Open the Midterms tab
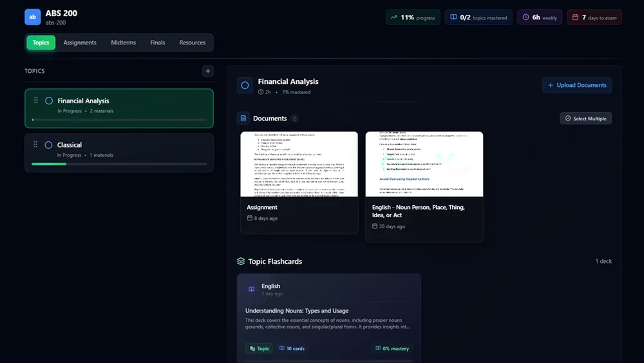Screen dimensions: 644x363 click(x=123, y=43)
